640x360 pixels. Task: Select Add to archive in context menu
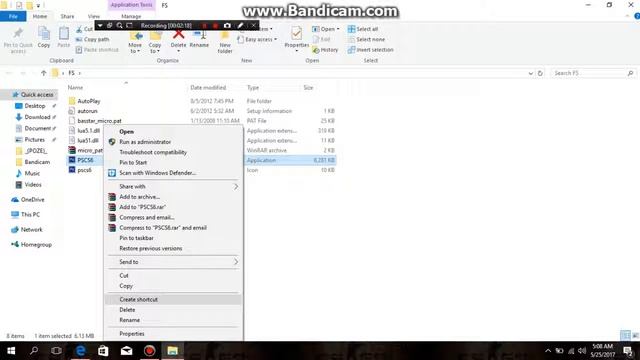(174, 197)
